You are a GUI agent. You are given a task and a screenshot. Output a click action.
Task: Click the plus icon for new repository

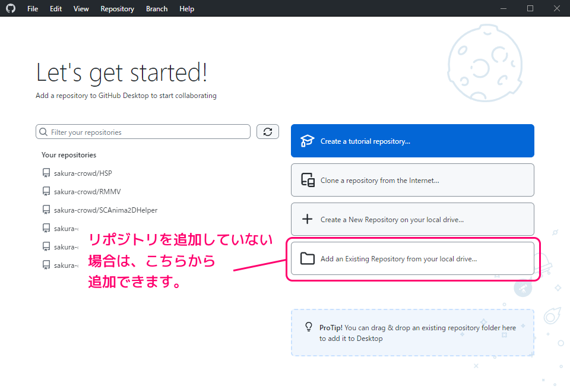307,219
